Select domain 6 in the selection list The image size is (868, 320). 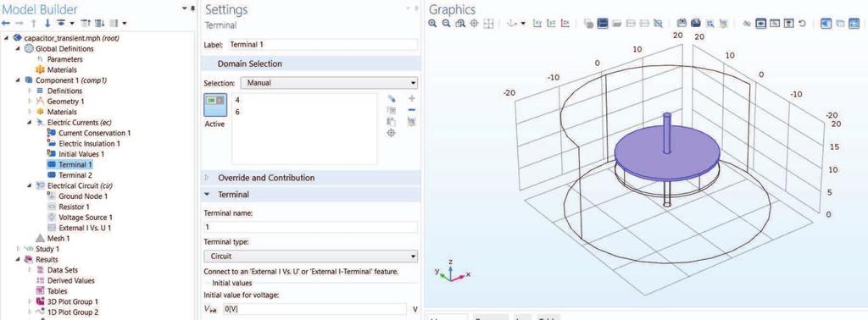click(237, 112)
